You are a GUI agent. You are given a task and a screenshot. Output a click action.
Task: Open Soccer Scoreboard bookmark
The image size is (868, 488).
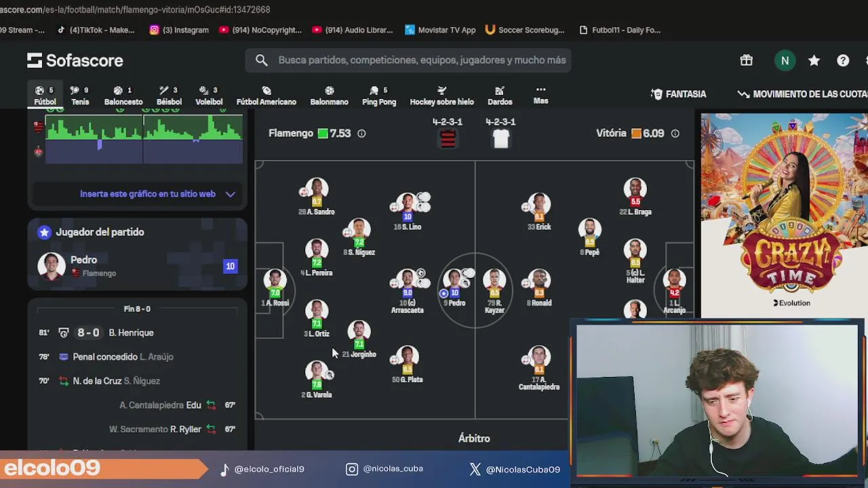(x=525, y=30)
